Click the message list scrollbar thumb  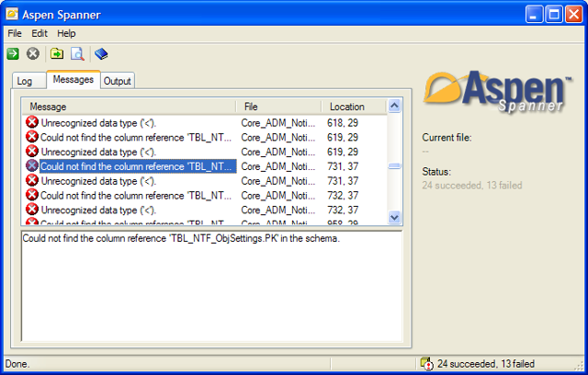tap(394, 165)
